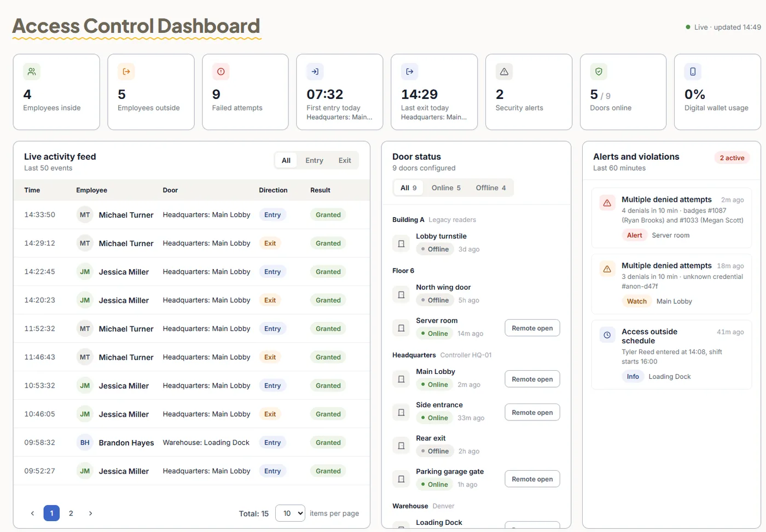
Task: Open the items per page dropdown
Action: coord(290,513)
